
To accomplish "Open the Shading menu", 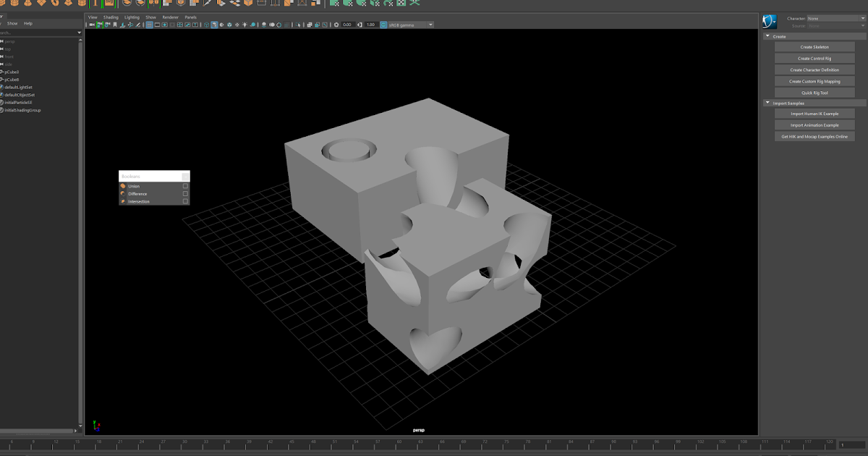I will click(110, 17).
